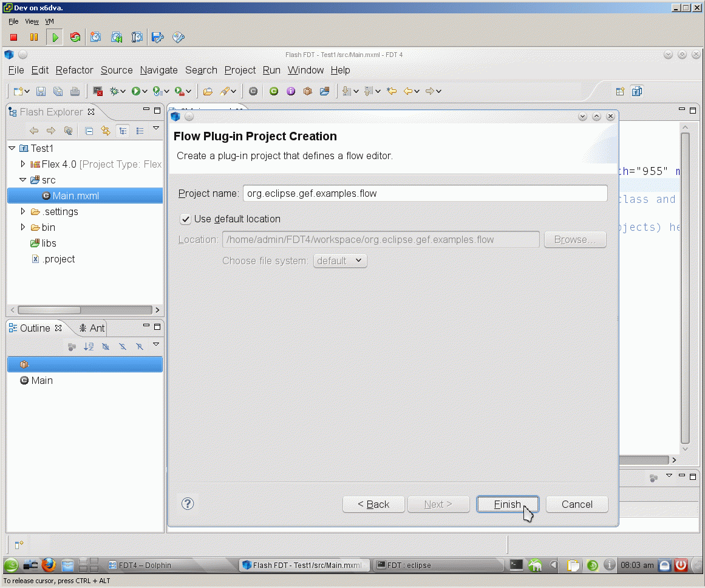Collapse the src folder node
Screen dimensions: 705x588
pyautogui.click(x=22, y=180)
